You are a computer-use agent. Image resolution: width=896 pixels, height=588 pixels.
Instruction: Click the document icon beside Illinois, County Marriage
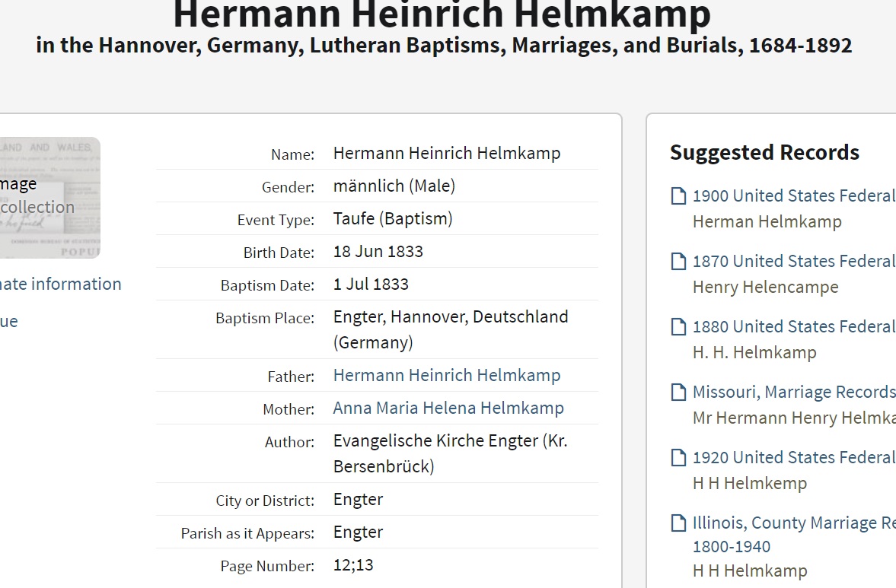678,523
